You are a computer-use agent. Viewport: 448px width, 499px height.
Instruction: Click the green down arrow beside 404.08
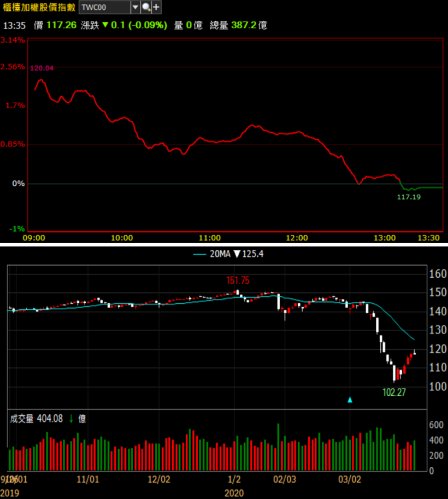71,419
